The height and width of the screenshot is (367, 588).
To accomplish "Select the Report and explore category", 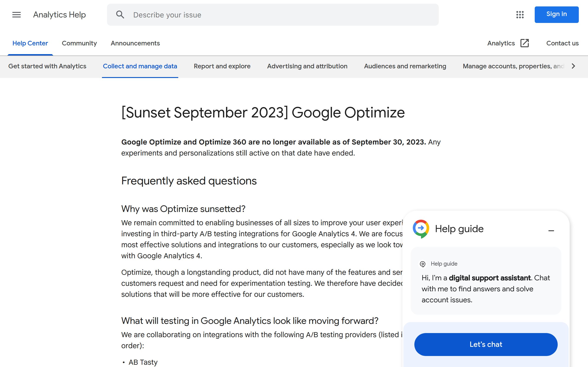I will [x=222, y=66].
